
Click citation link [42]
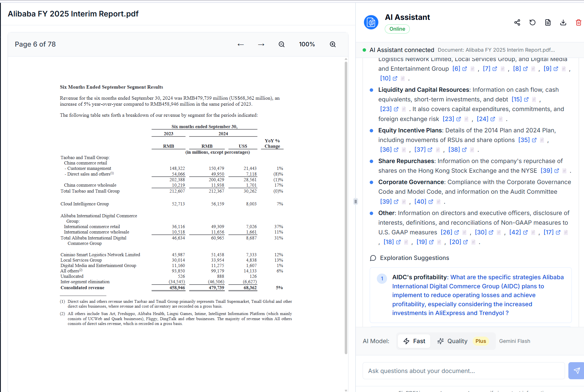pos(515,232)
